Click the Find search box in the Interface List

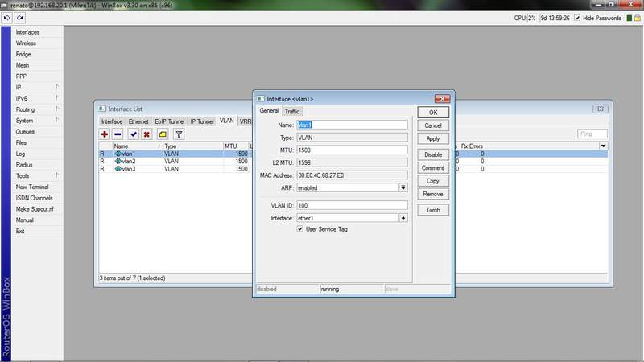coord(592,134)
